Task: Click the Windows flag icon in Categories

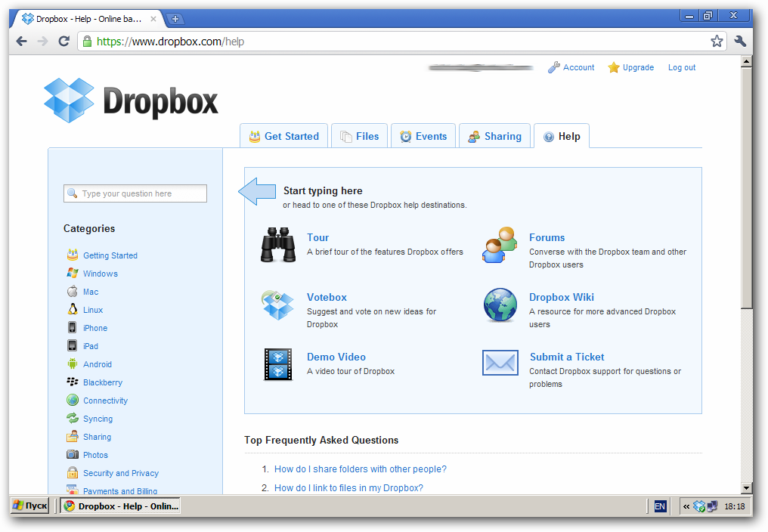Action: click(x=73, y=273)
